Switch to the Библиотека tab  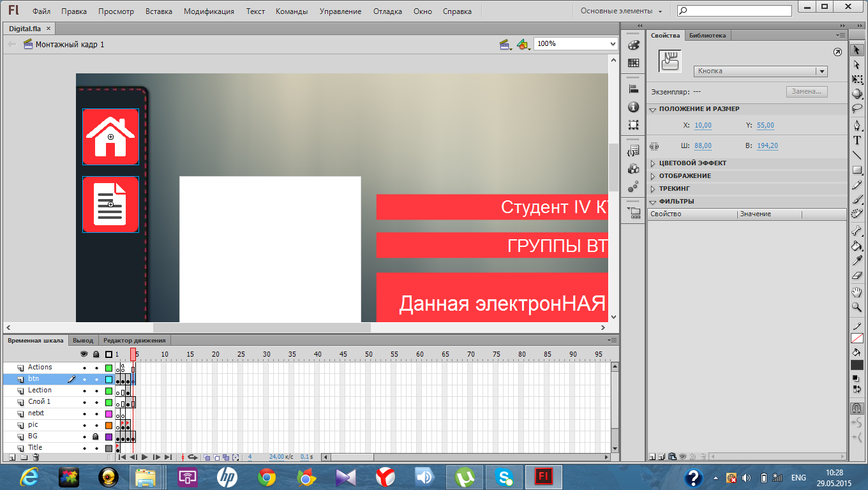click(x=707, y=35)
